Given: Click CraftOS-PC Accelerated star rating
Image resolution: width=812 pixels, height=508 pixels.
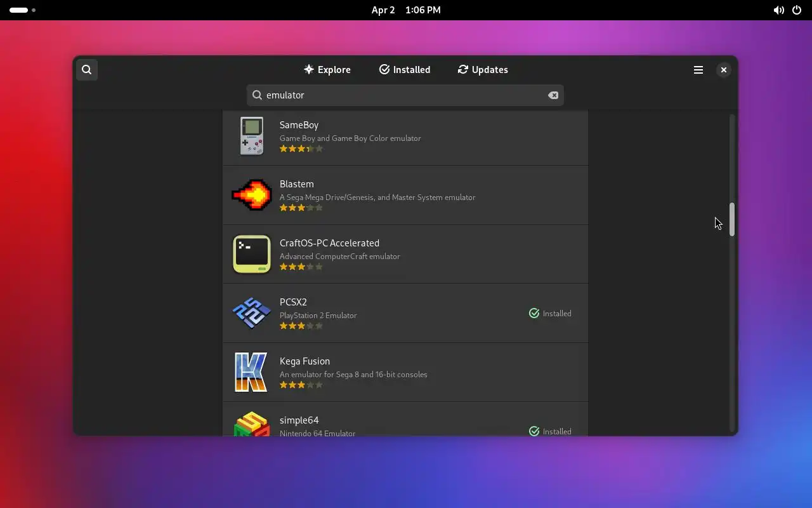Looking at the screenshot, I should 301,267.
